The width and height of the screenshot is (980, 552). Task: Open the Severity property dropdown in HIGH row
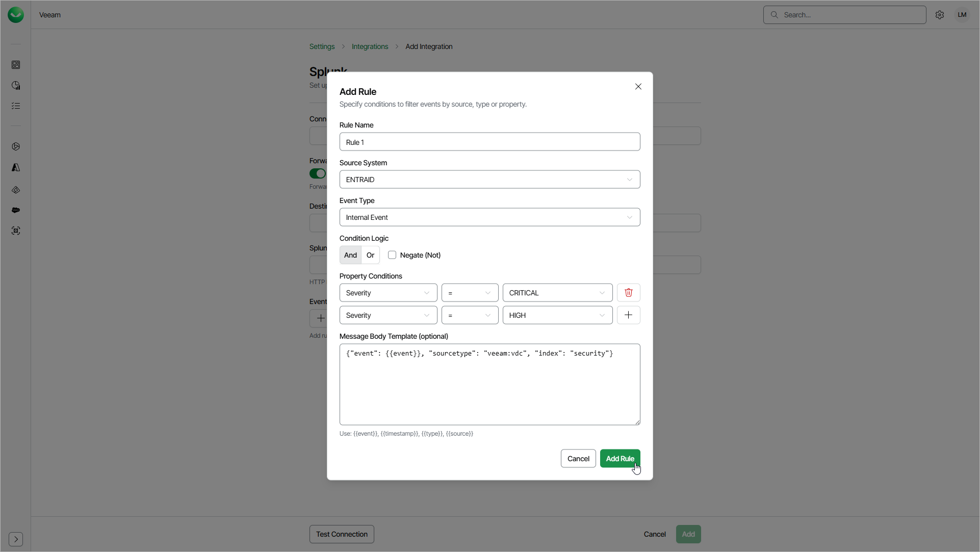[389, 315]
